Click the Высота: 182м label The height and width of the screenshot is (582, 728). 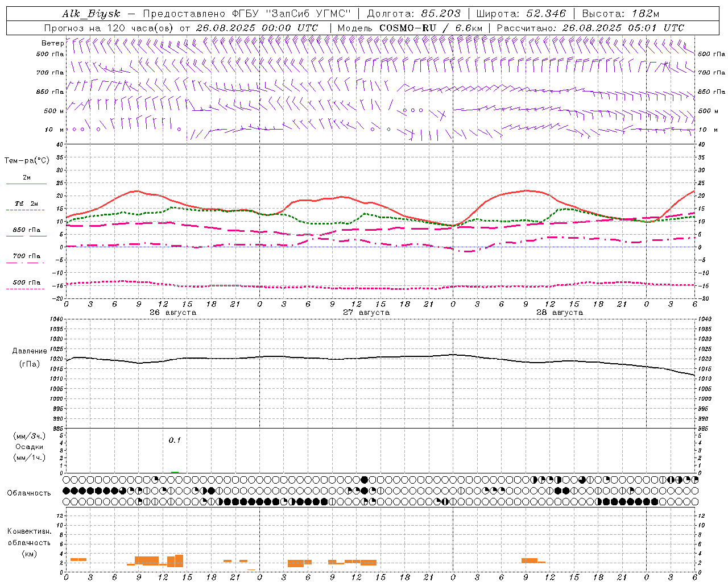point(621,14)
